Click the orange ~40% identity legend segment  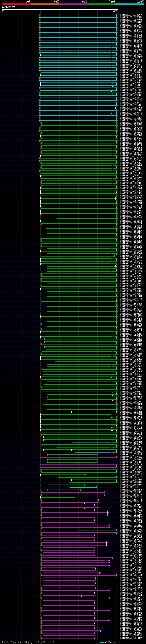45,4
